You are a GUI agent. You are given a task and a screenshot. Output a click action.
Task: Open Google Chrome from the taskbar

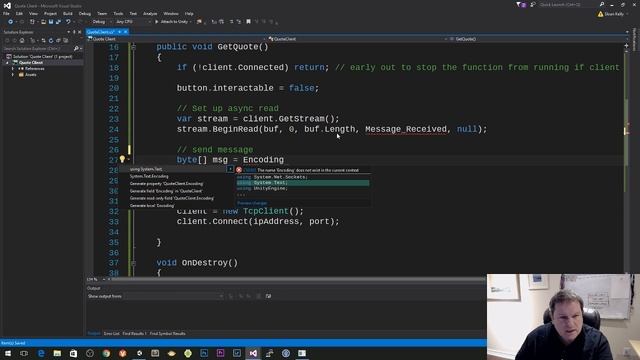point(106,353)
